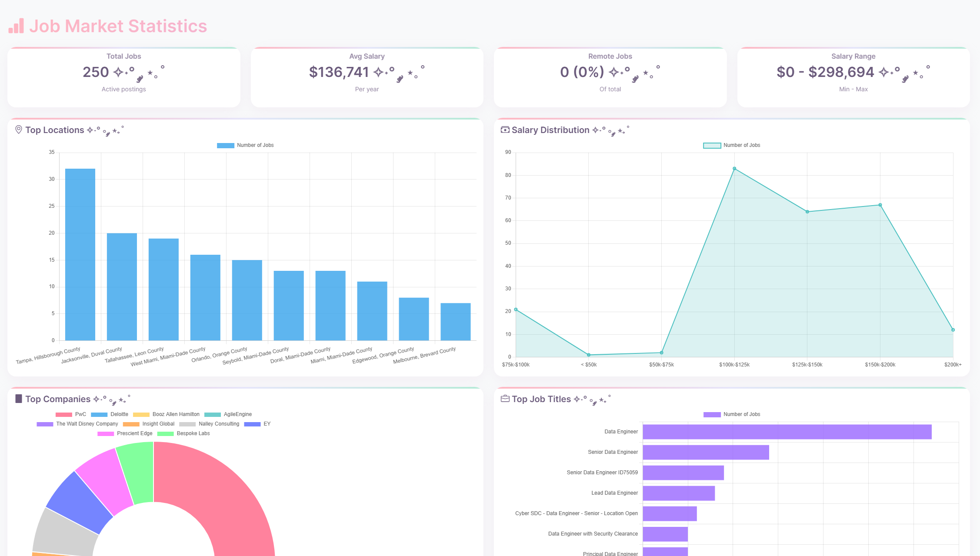
Task: Click the "250" total jobs value
Action: coord(96,72)
